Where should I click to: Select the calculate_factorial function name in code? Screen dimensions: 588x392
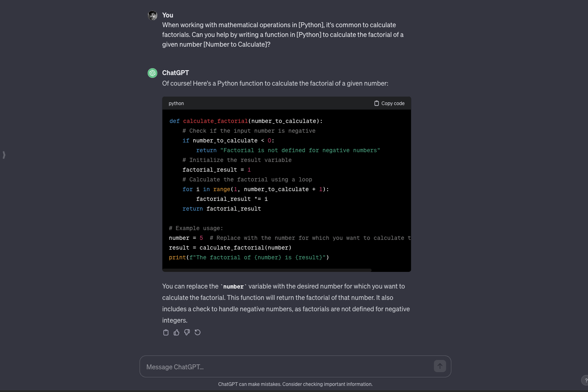(x=215, y=121)
